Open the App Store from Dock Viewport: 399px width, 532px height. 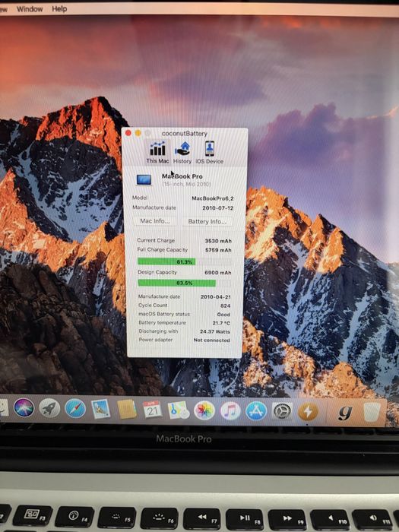[x=256, y=411]
